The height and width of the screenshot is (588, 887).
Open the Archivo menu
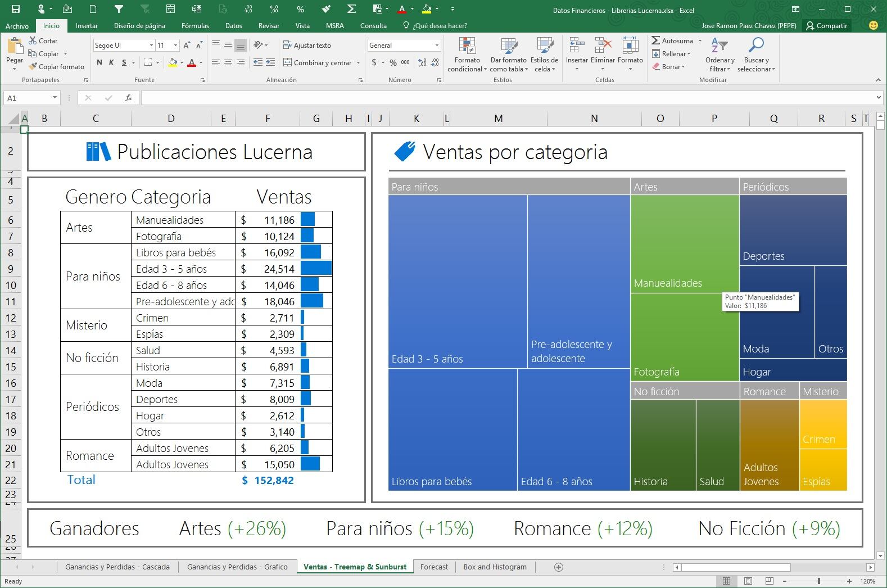click(17, 26)
